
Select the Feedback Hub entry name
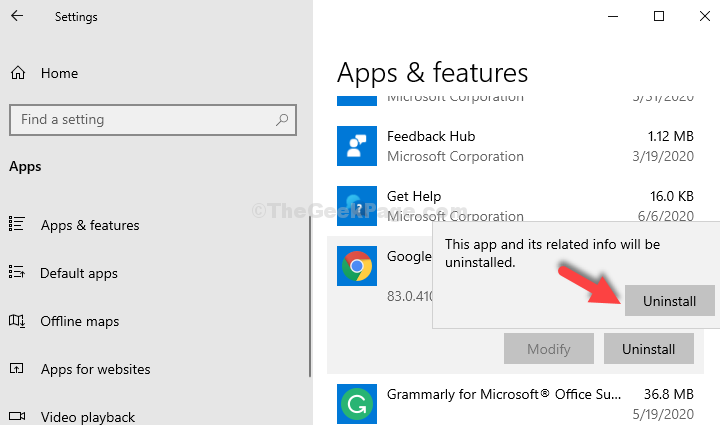pyautogui.click(x=431, y=136)
